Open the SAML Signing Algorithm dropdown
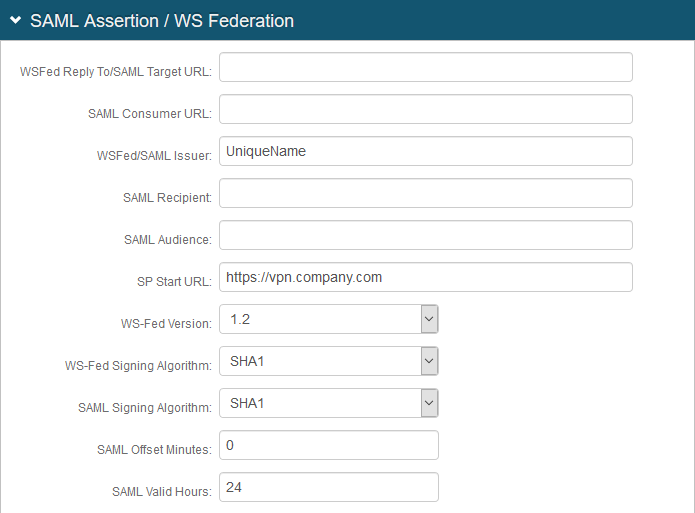695x513 pixels. pos(328,403)
